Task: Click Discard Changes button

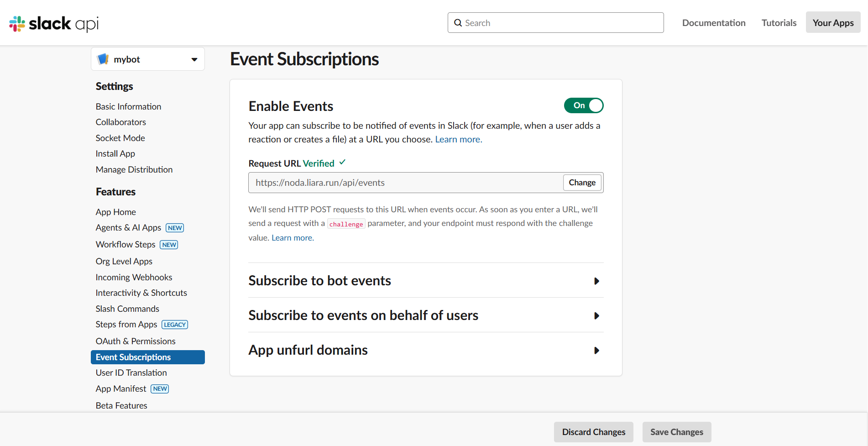Action: [x=594, y=432]
